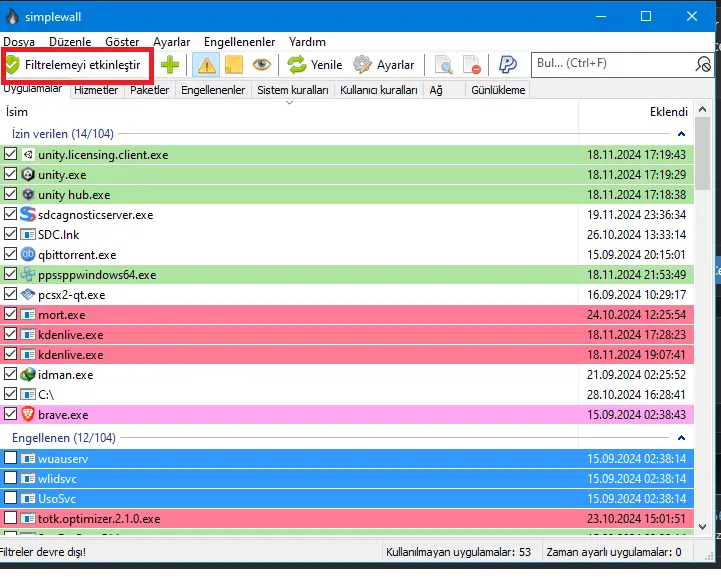Click the unity.licensing.client.exe icon
The height and width of the screenshot is (584, 721).
coord(28,155)
